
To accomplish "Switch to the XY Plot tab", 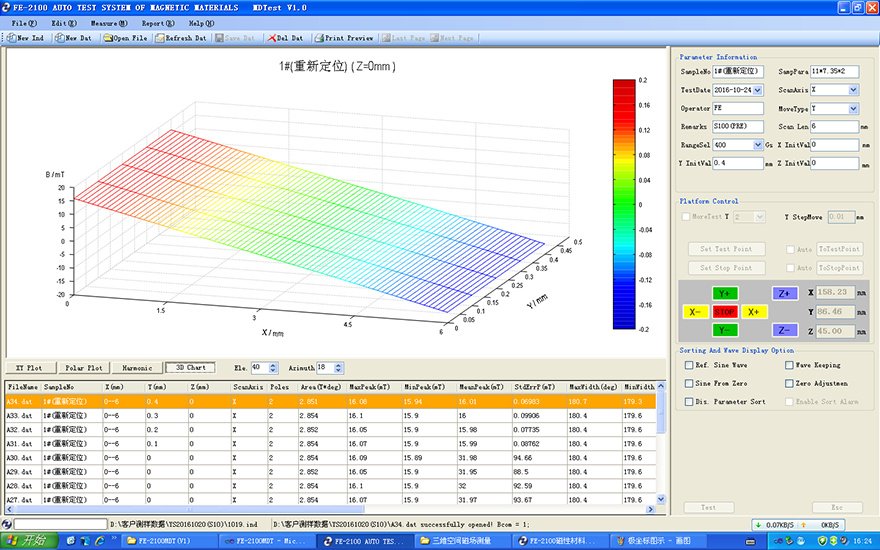I will pyautogui.click(x=30, y=368).
